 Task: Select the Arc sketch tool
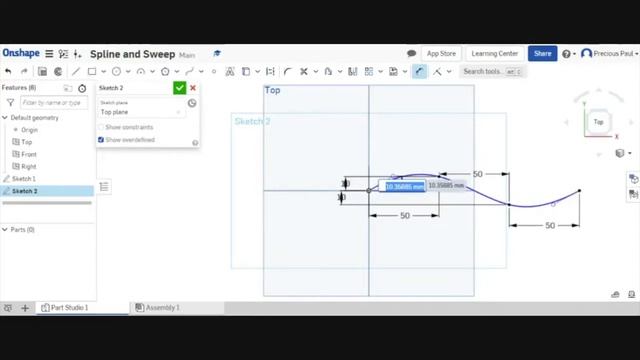click(x=141, y=71)
